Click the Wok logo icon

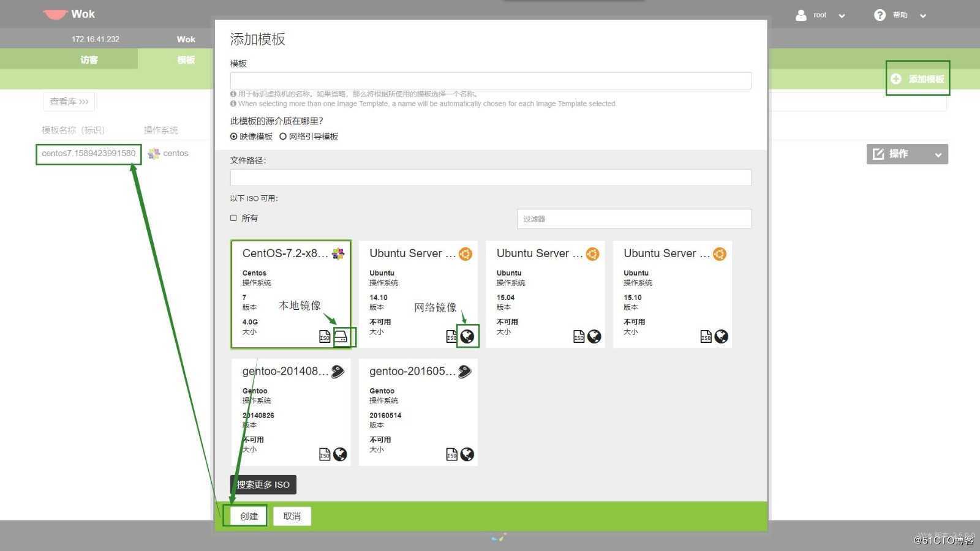click(55, 14)
